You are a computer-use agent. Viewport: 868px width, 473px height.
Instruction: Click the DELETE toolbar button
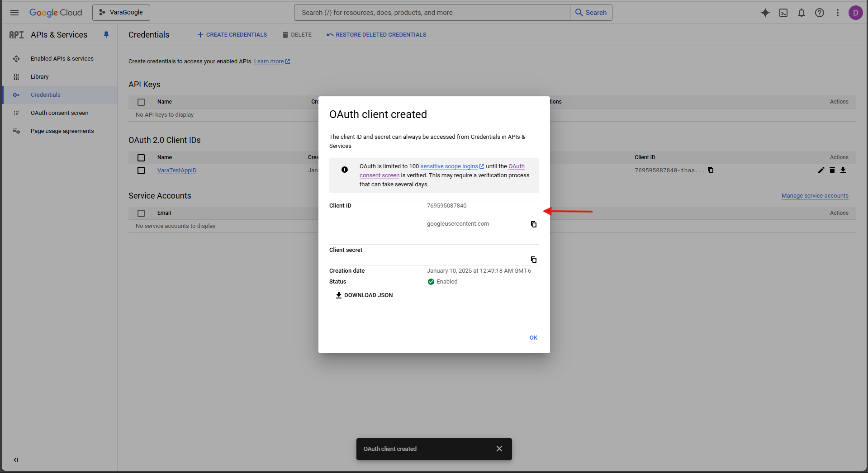point(297,35)
